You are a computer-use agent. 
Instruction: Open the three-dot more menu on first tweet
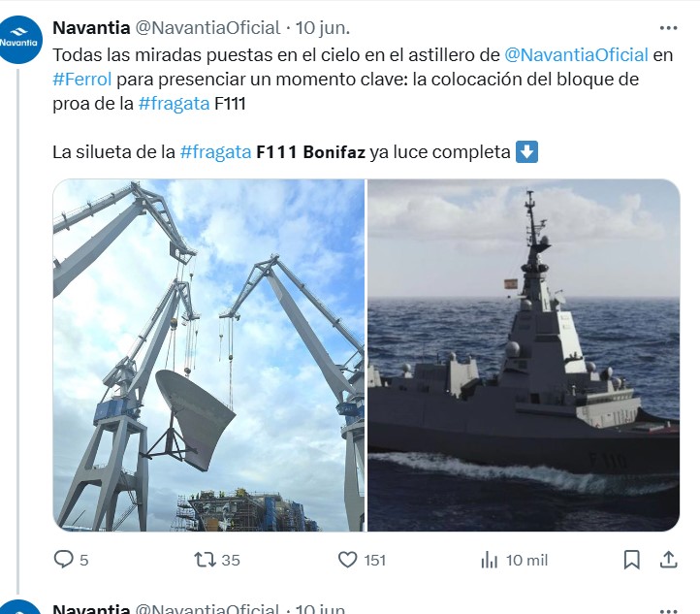(x=668, y=28)
